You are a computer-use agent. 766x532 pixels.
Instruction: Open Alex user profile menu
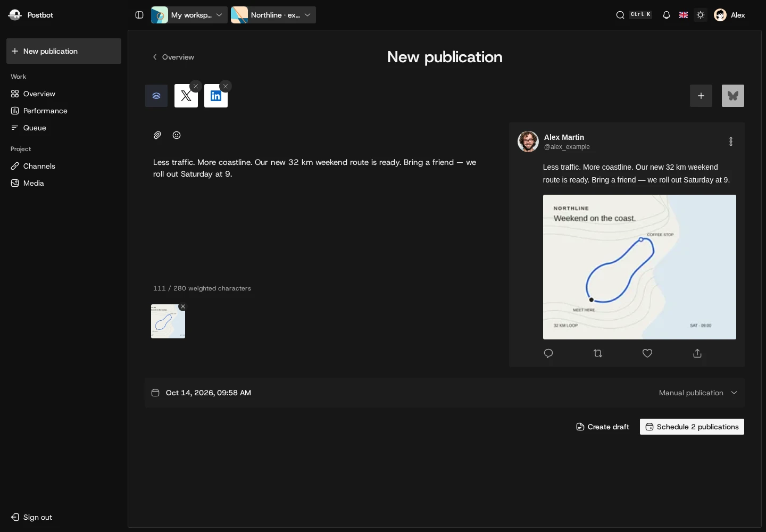point(730,15)
